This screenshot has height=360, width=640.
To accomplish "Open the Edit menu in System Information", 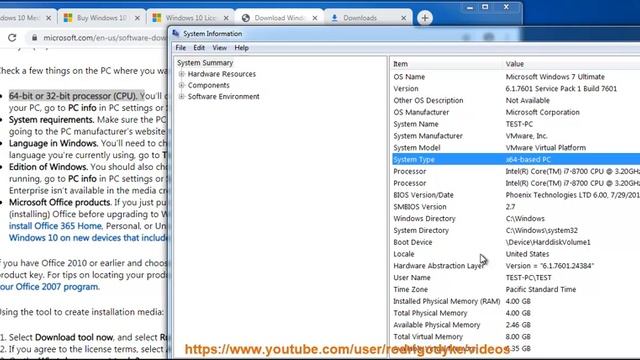I will [199, 48].
